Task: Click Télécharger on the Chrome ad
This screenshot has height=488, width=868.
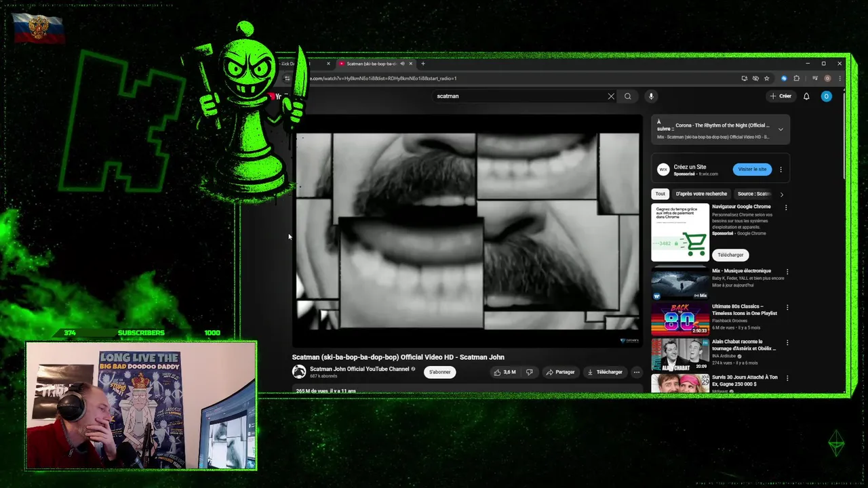Action: tap(730, 255)
